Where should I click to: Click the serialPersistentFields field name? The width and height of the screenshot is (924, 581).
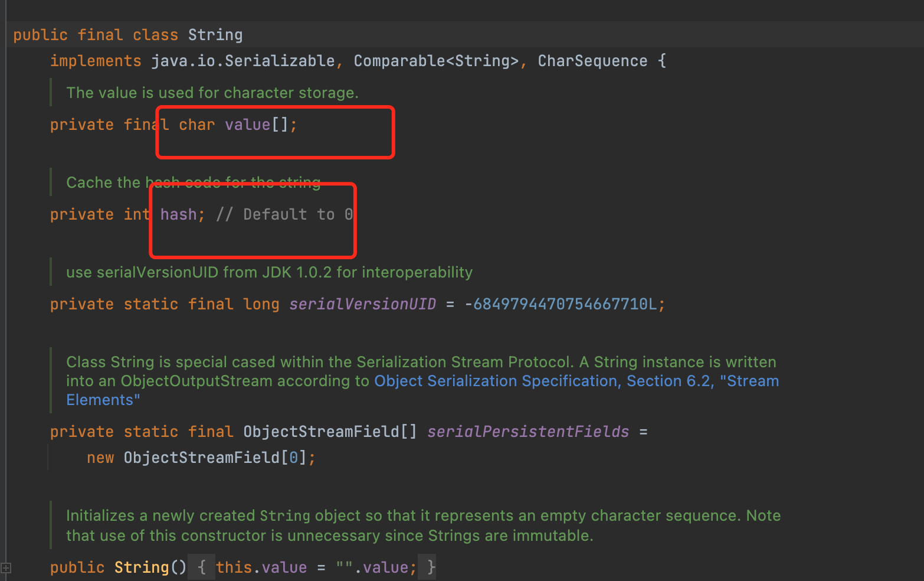[528, 432]
